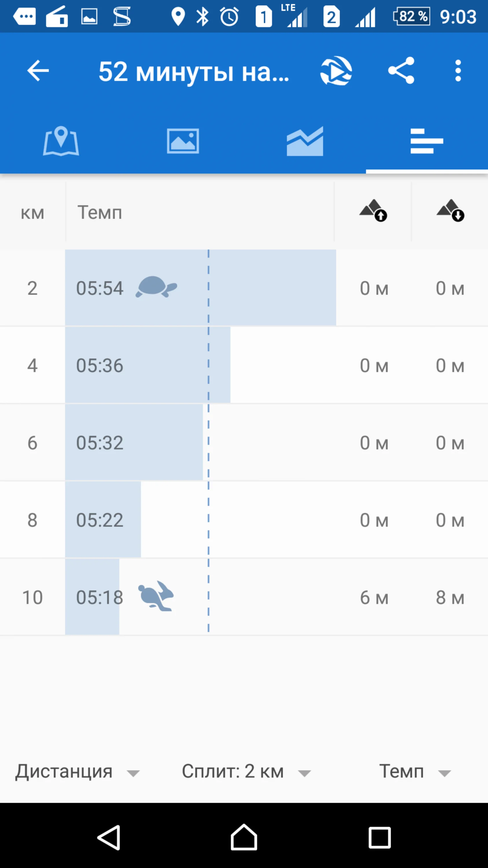This screenshot has width=488, height=868.
Task: Expand the Сплит: 2 км dropdown
Action: [246, 771]
